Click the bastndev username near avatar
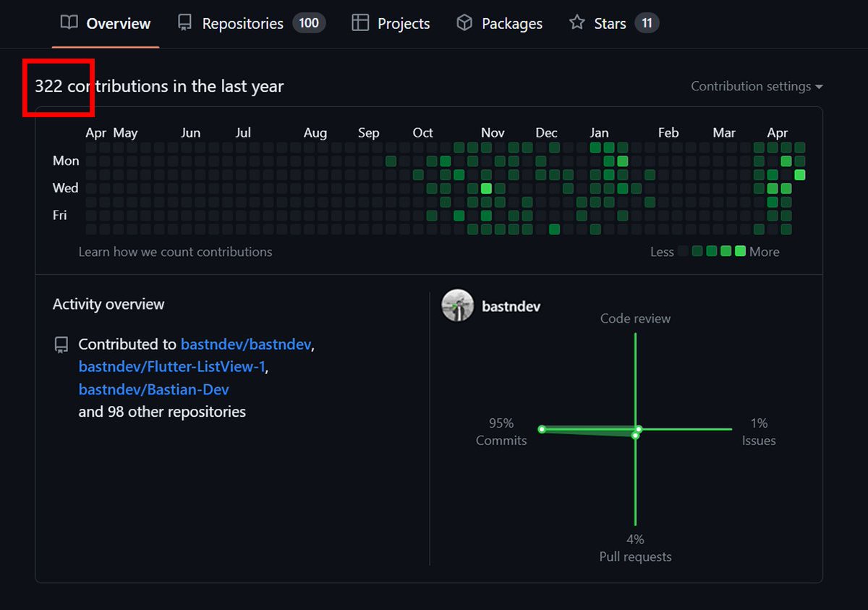868x610 pixels. click(x=511, y=306)
